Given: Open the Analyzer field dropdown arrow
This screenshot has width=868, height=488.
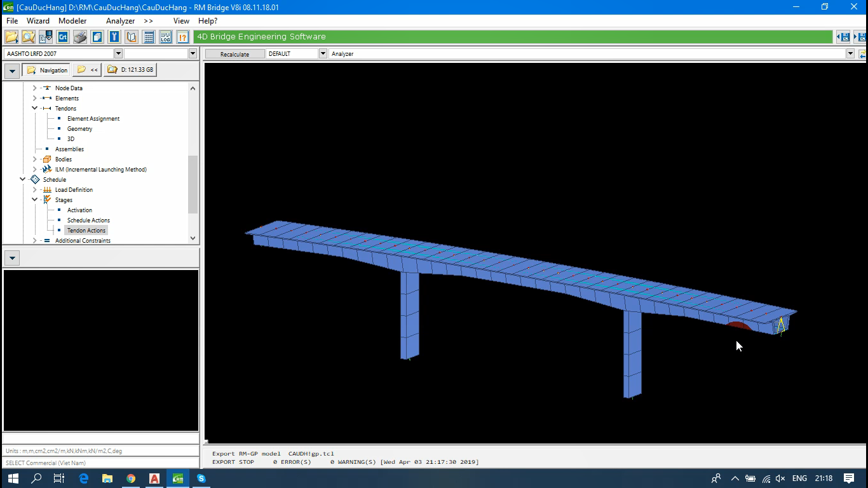Looking at the screenshot, I should click(850, 54).
